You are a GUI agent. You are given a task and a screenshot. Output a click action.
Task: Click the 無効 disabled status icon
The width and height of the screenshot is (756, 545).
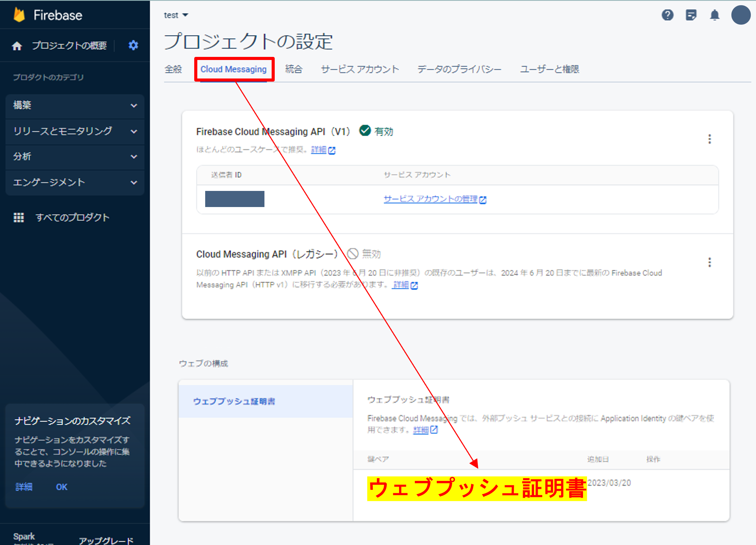coord(352,254)
